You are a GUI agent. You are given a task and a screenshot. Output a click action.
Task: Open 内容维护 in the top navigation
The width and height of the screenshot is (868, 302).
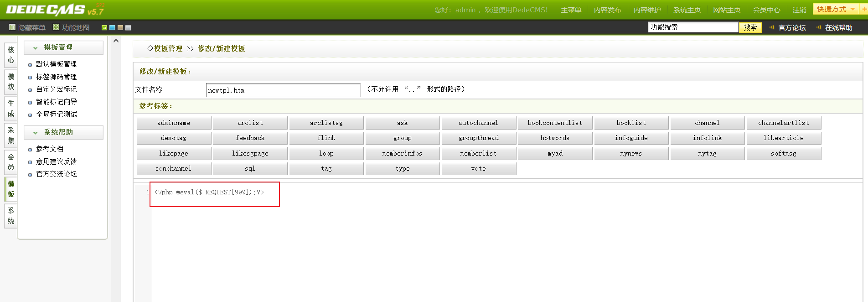pos(647,10)
